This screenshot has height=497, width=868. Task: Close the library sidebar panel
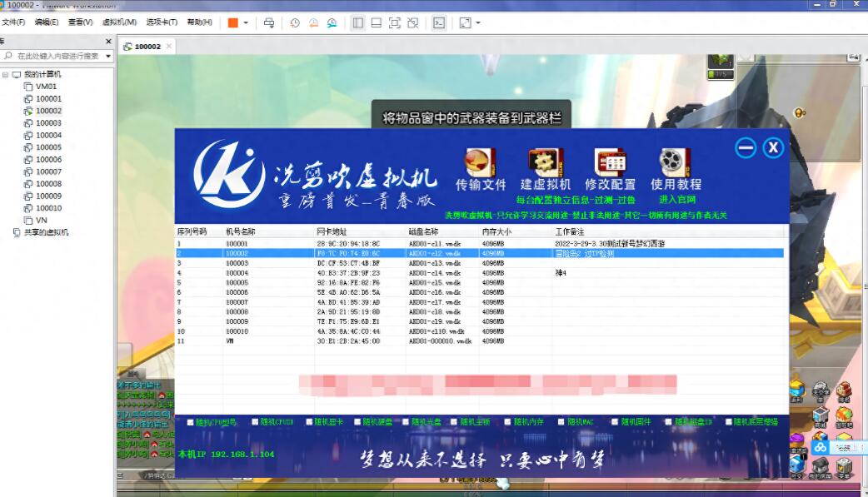[x=108, y=41]
